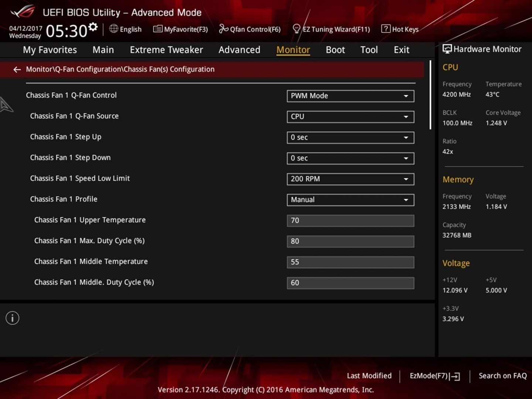Viewport: 532px width, 399px height.
Task: Switch to EzMode(F7)
Action: pos(435,376)
